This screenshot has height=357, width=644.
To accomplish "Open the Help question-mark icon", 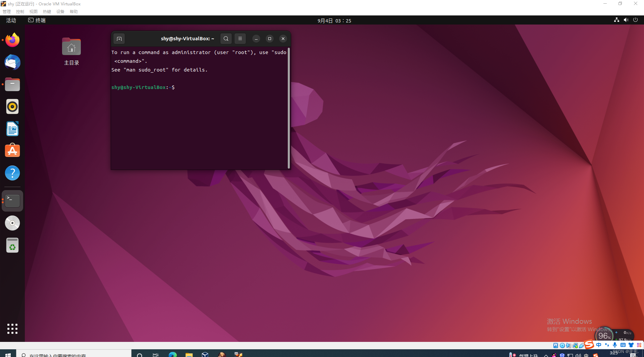I will [x=12, y=173].
